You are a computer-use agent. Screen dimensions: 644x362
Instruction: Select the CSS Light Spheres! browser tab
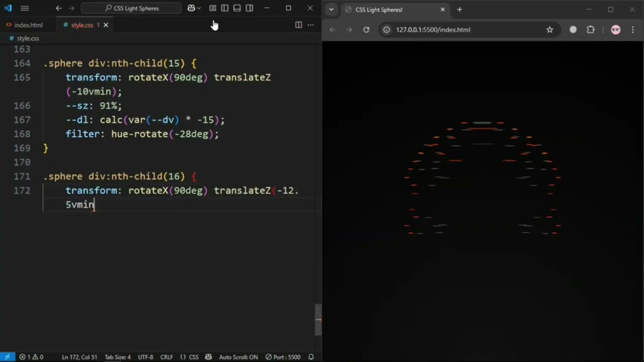point(395,10)
